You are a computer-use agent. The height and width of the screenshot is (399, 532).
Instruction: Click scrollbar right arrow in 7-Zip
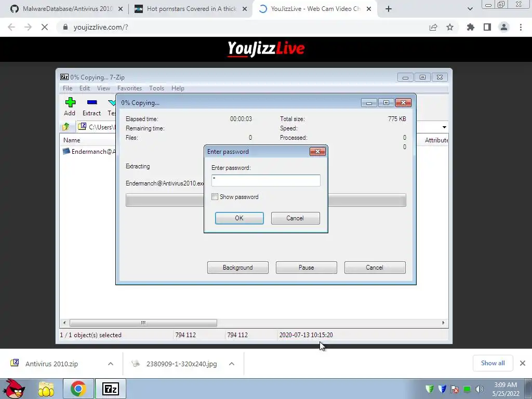coord(443,323)
